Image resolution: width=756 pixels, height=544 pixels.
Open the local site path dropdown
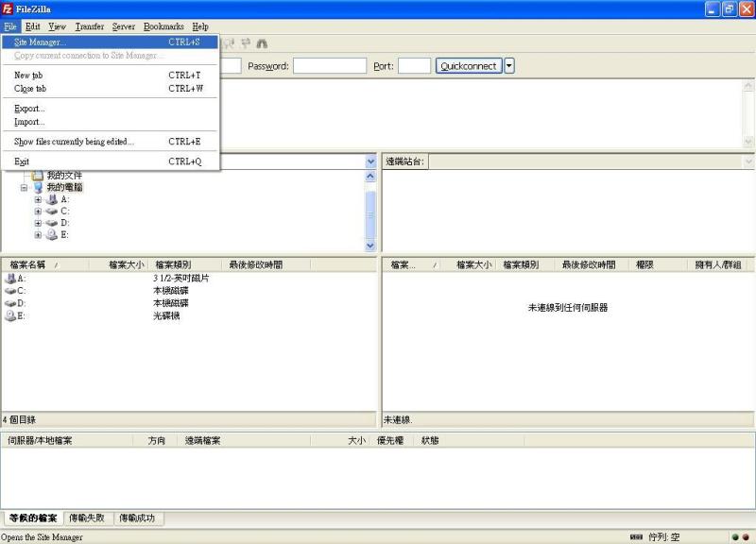click(x=370, y=161)
